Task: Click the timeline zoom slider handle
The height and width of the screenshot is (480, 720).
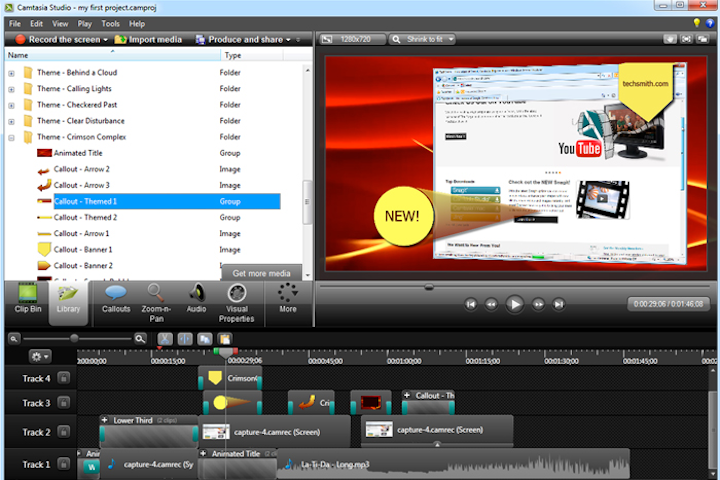Action: coord(74,339)
